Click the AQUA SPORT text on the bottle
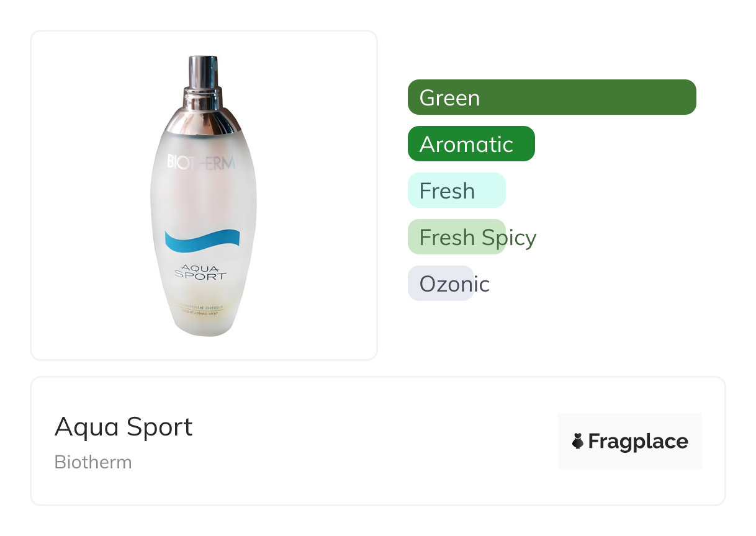Image resolution: width=756 pixels, height=536 pixels. click(200, 272)
